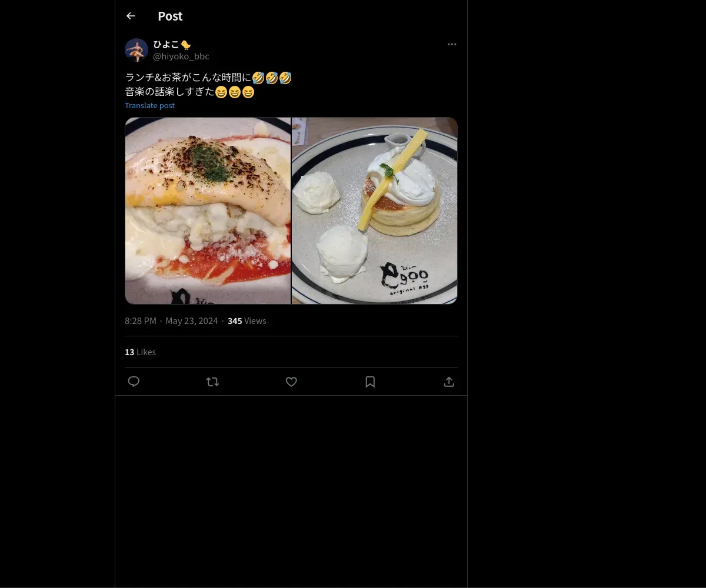Open the display name ひよこ

pyautogui.click(x=166, y=45)
